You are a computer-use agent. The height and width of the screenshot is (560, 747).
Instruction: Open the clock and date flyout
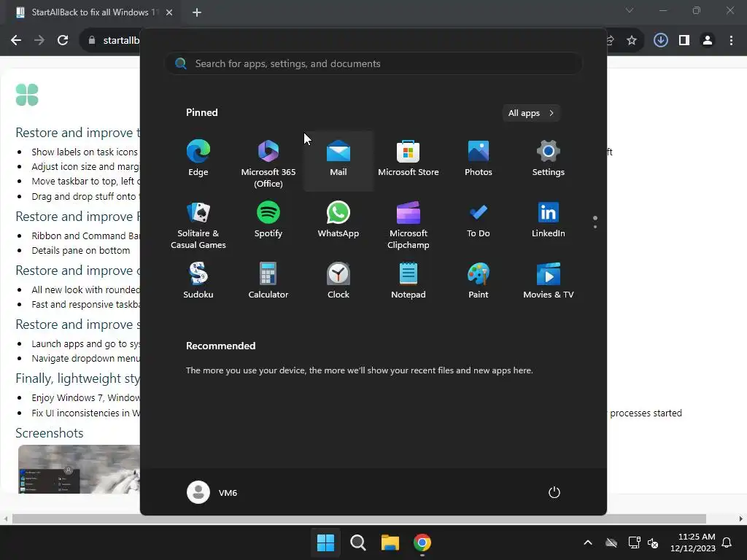(693, 542)
